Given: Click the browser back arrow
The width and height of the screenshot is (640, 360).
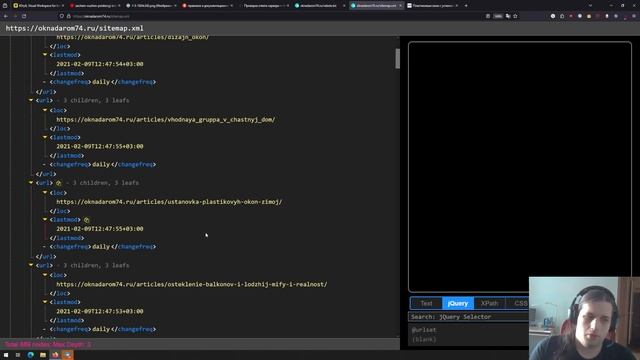Looking at the screenshot, I should (6, 16).
